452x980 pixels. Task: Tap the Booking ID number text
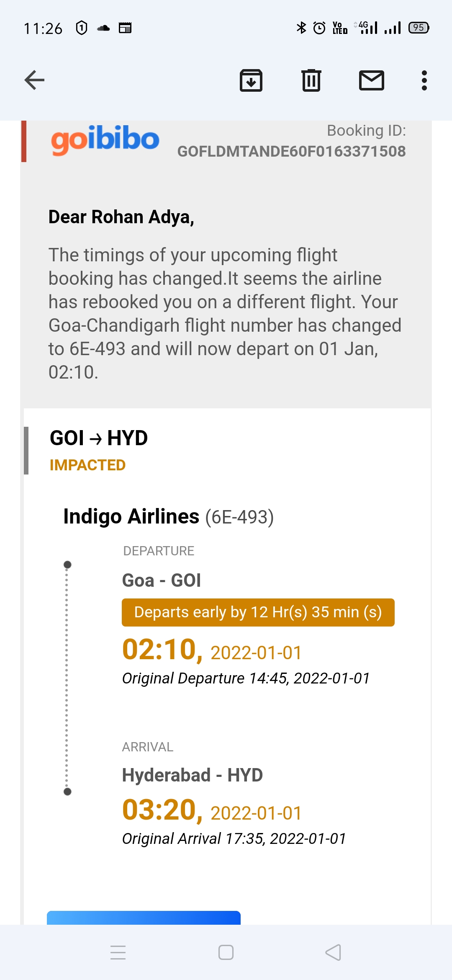point(291,151)
